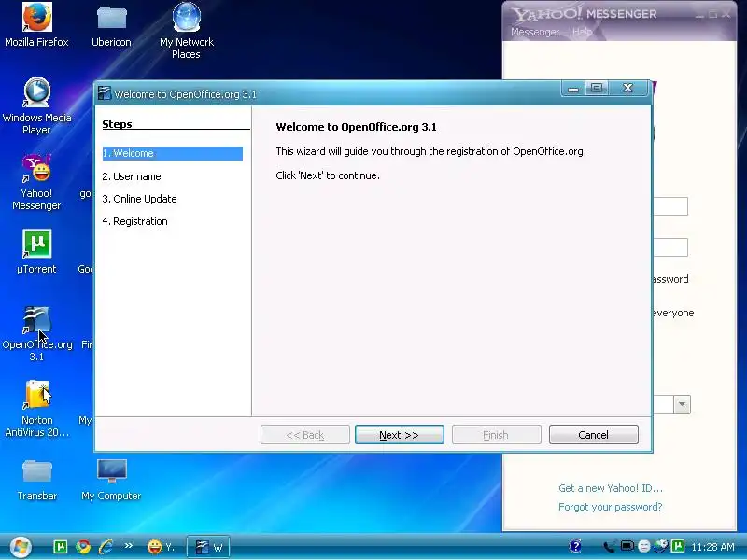Click the phone icon in system tray
The height and width of the screenshot is (560, 747).
609,547
